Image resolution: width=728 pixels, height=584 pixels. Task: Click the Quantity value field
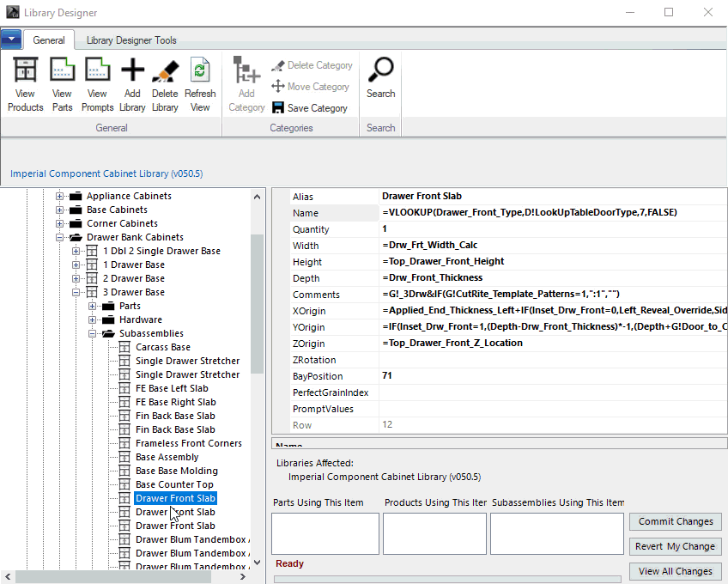coord(549,229)
